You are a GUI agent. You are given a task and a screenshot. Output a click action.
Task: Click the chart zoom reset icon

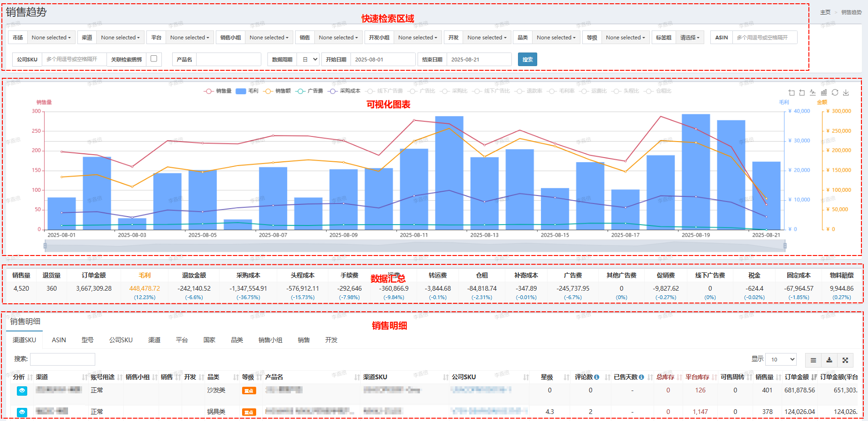pos(802,93)
